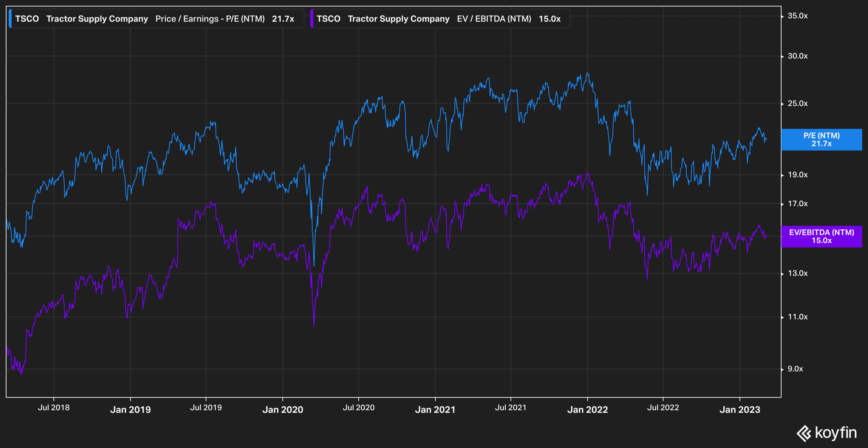Click the 25.0x axis label
The image size is (868, 448).
pos(798,103)
